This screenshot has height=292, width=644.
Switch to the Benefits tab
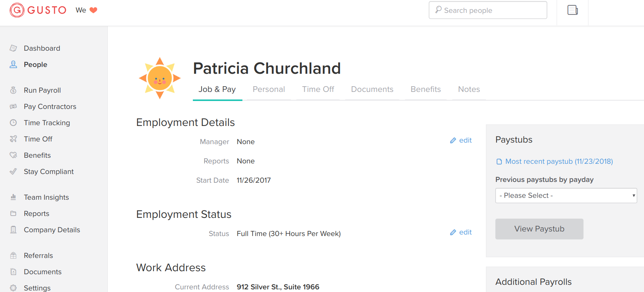point(425,89)
